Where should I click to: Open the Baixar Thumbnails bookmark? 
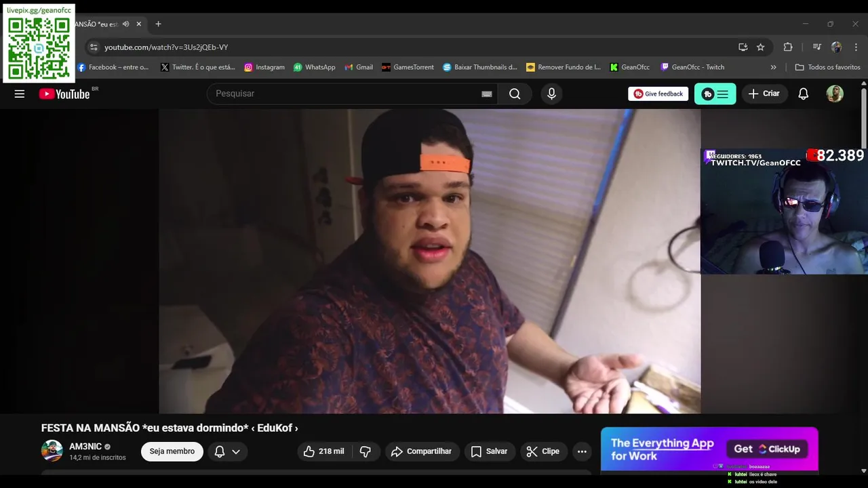pyautogui.click(x=480, y=67)
